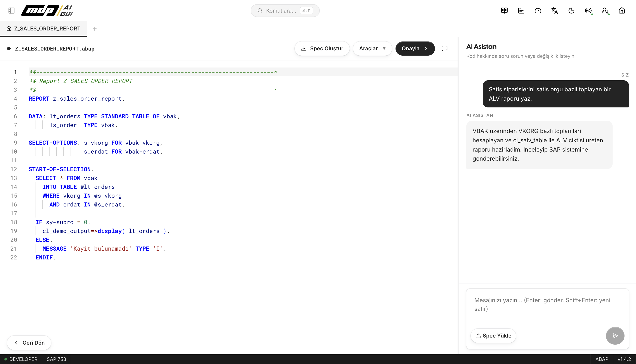Viewport: 636px width, 364px height.
Task: Click the AI Asistan panel heading
Action: click(x=481, y=47)
